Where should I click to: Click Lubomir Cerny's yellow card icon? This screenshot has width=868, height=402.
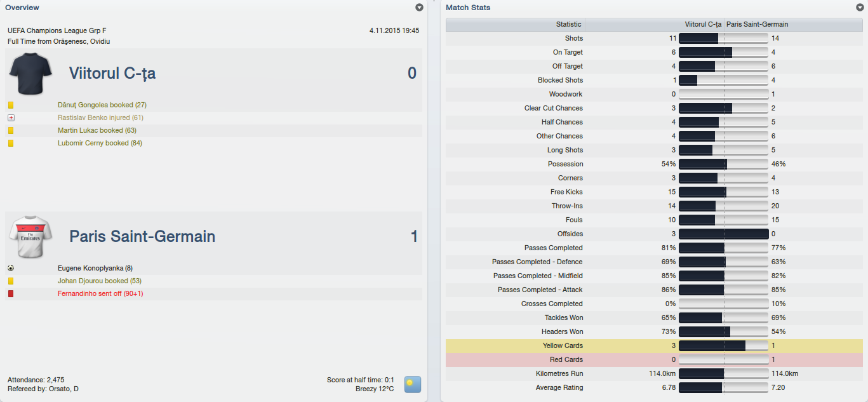(11, 144)
